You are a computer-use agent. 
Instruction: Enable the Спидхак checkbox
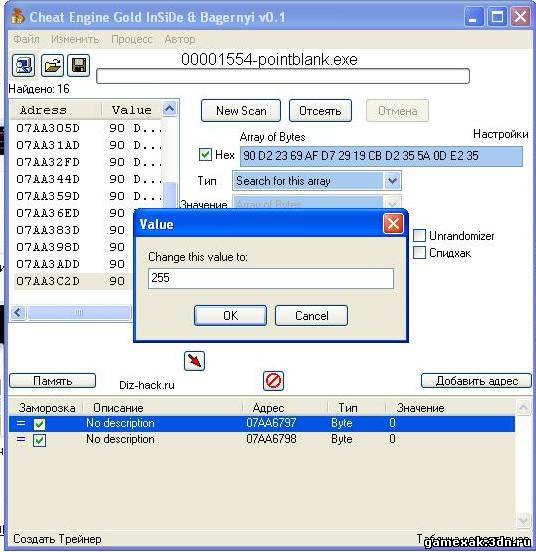tap(419, 252)
